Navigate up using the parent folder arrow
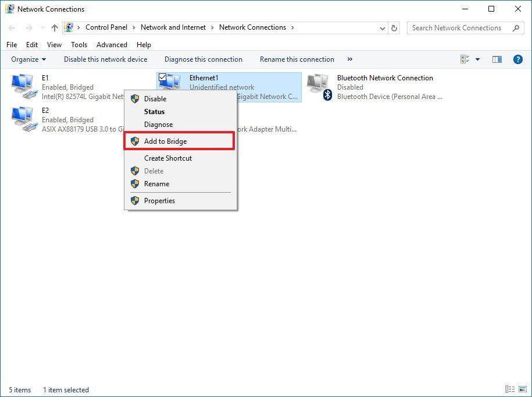This screenshot has width=532, height=397. (x=54, y=27)
